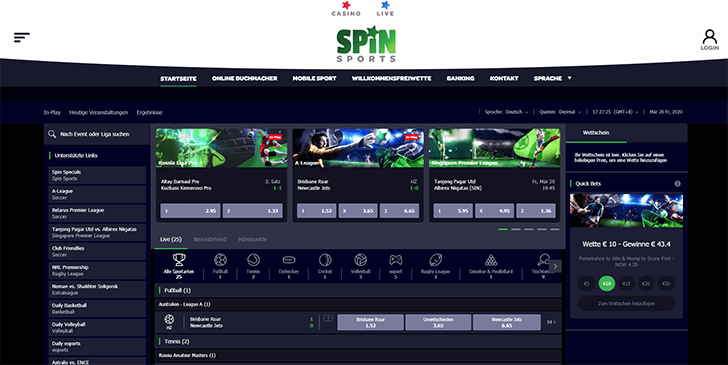Open Online Buchmacher nav item

click(244, 78)
